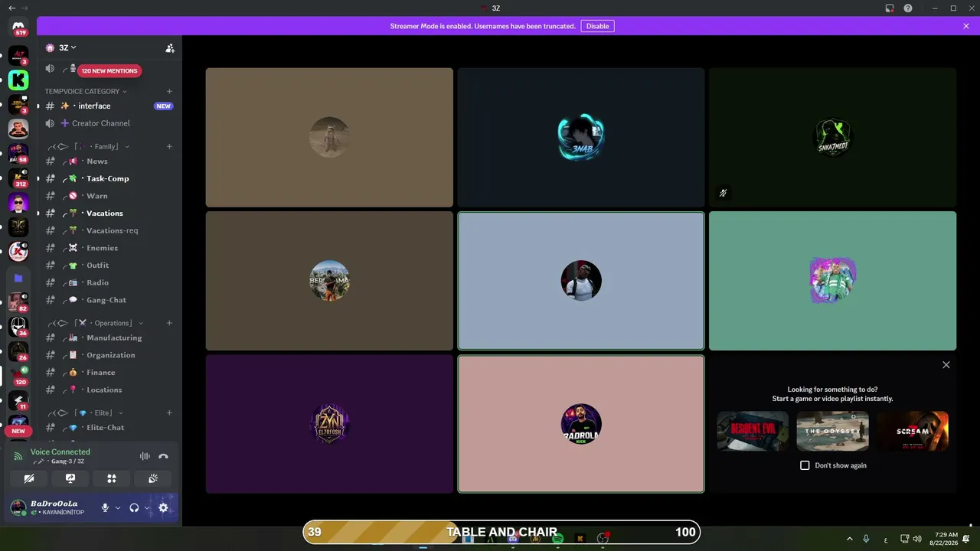Viewport: 980px width, 551px height.
Task: Create channel in Operations category plus icon
Action: click(170, 323)
